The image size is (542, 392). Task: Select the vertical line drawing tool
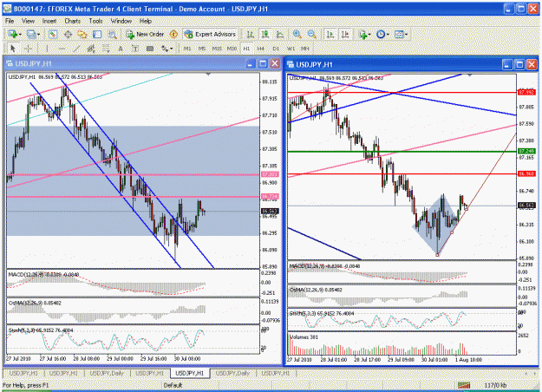pos(47,49)
